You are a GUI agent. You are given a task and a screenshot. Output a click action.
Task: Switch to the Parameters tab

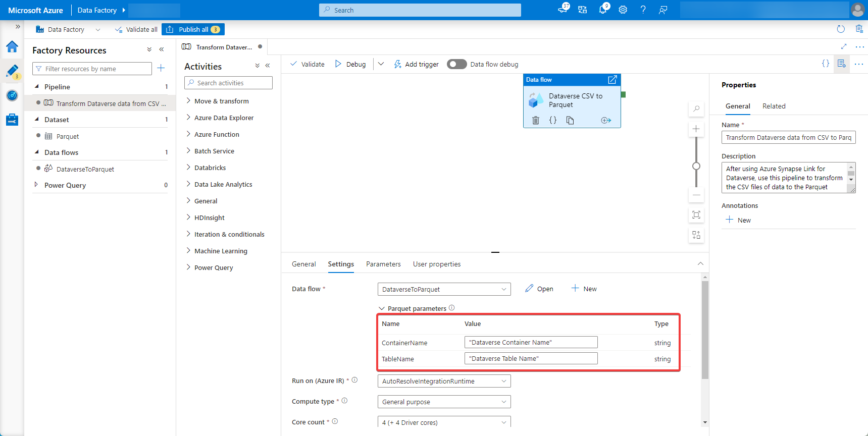tap(383, 264)
